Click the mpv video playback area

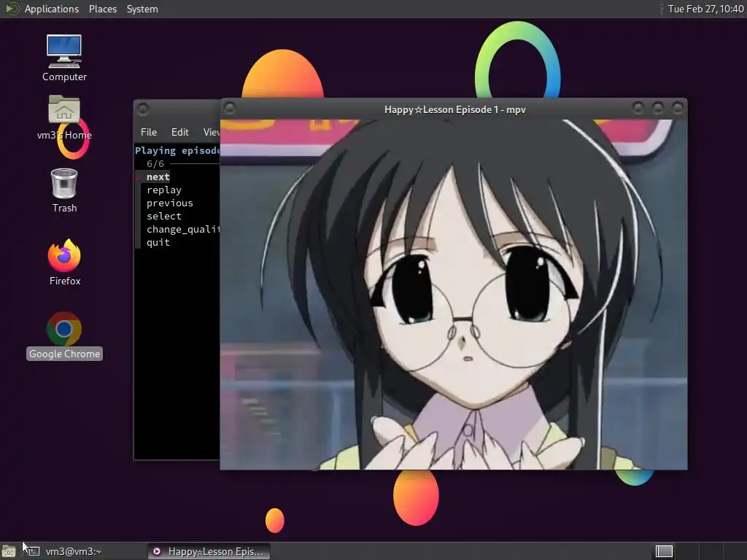[x=454, y=295]
